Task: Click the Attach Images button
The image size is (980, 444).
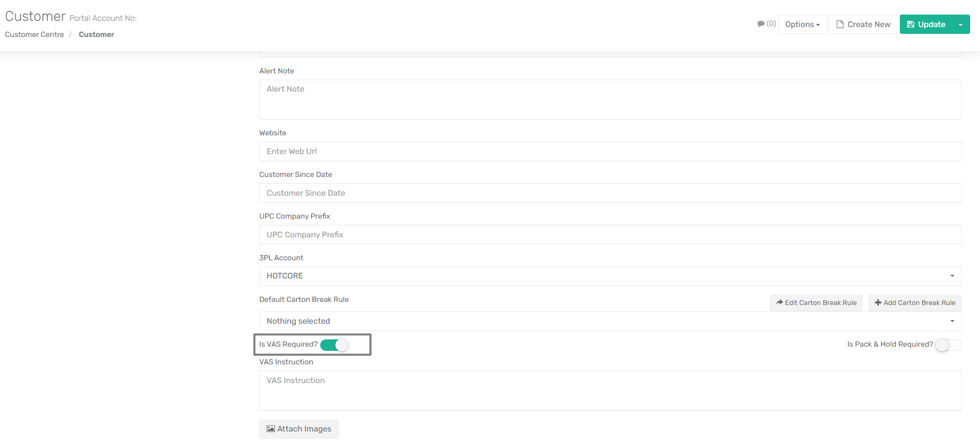Action: 299,429
